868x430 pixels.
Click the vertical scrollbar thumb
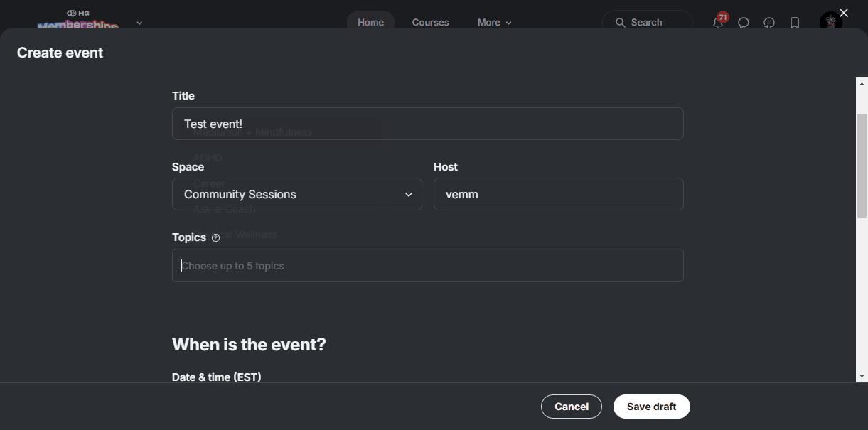(862, 165)
